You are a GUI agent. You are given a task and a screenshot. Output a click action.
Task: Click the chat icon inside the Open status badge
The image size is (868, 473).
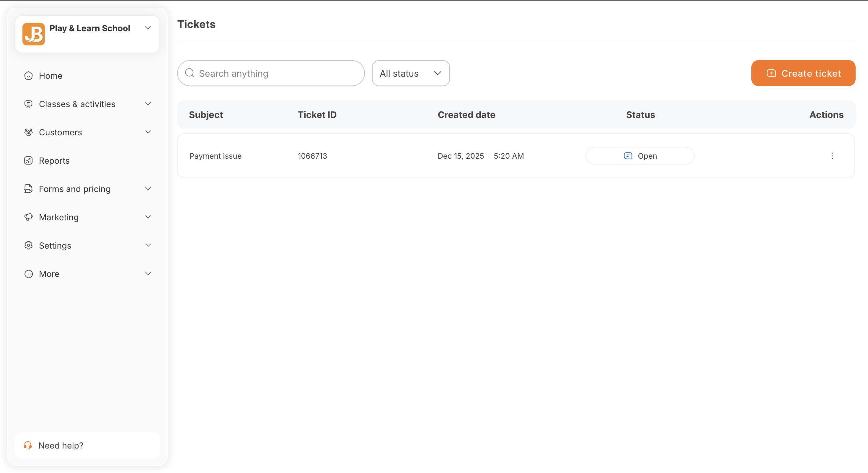pyautogui.click(x=627, y=155)
